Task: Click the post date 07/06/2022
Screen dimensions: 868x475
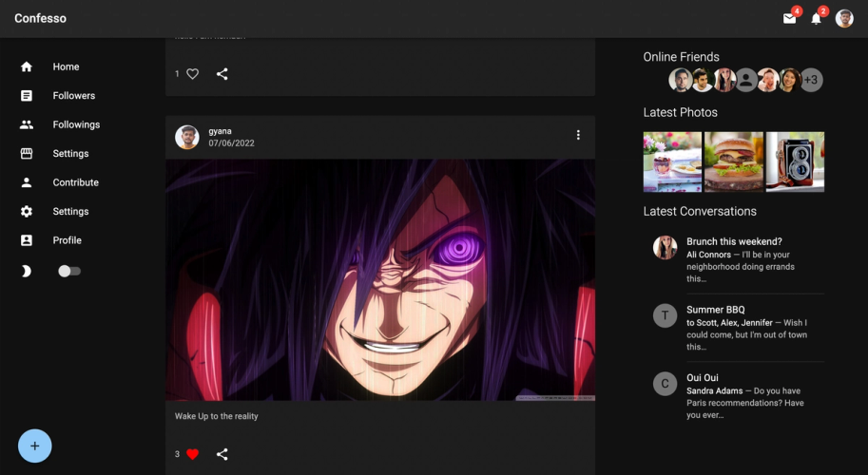Action: click(231, 143)
